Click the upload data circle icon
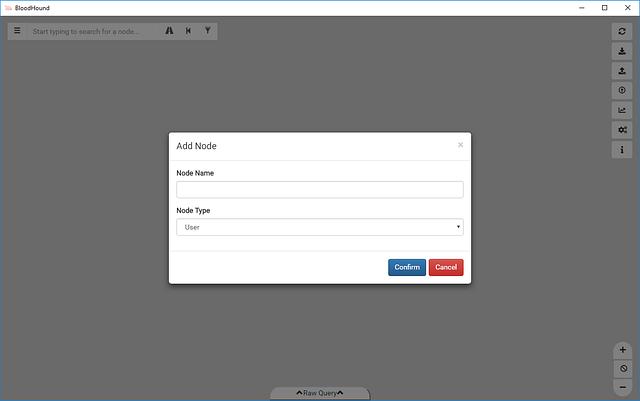 coord(622,90)
